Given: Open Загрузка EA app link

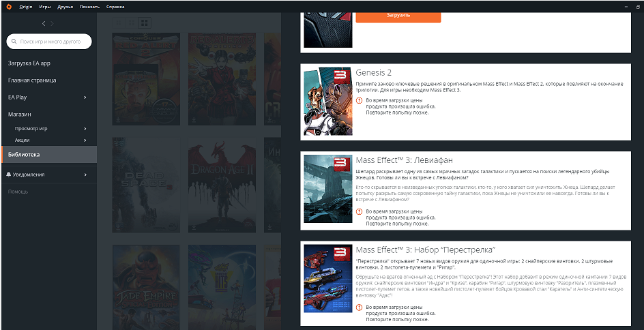Looking at the screenshot, I should point(29,63).
